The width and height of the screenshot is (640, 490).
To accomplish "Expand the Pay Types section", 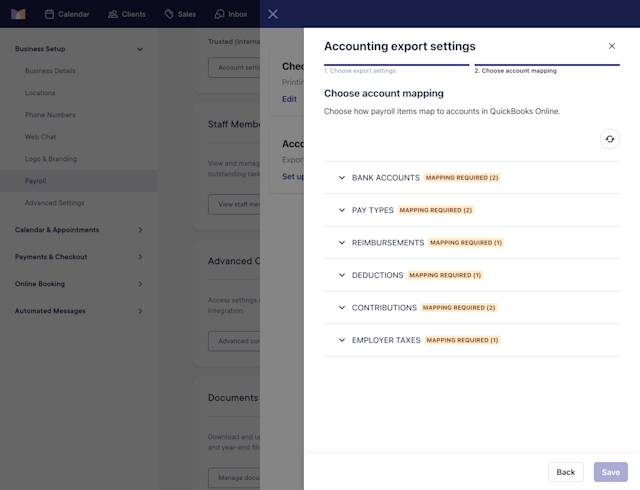I will [472, 210].
